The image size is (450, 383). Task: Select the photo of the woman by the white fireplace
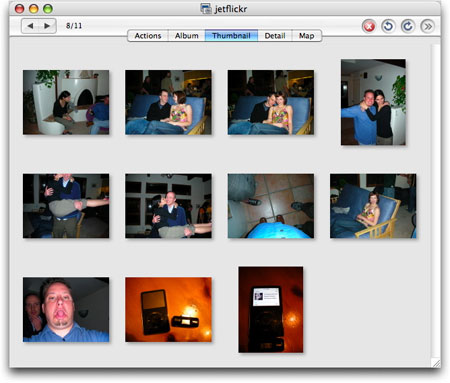pos(66,102)
